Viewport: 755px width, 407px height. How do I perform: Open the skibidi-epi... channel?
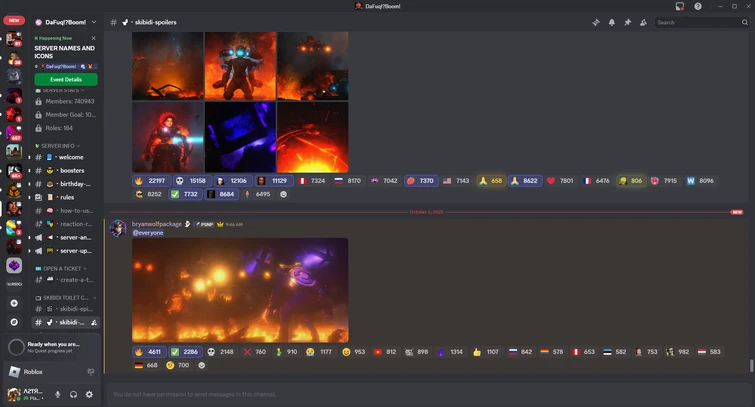pos(66,309)
